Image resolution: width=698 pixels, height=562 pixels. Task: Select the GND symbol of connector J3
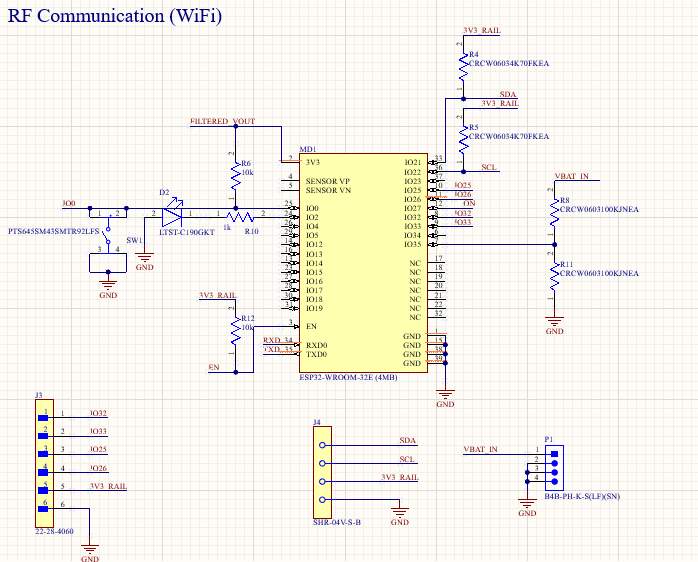(x=89, y=551)
